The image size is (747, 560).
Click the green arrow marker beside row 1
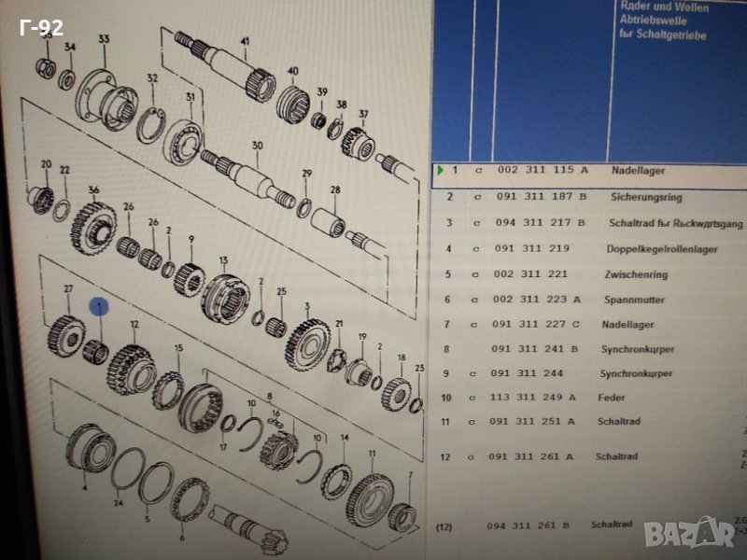[439, 171]
